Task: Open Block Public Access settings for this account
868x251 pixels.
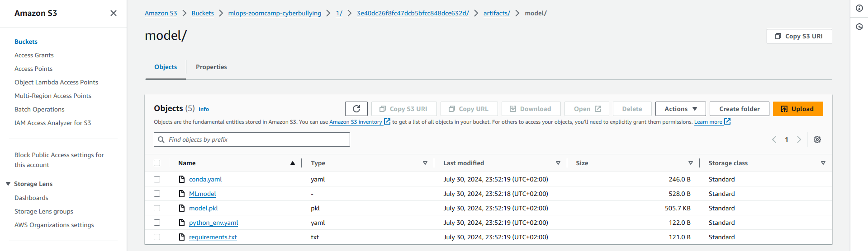Action: tap(59, 160)
